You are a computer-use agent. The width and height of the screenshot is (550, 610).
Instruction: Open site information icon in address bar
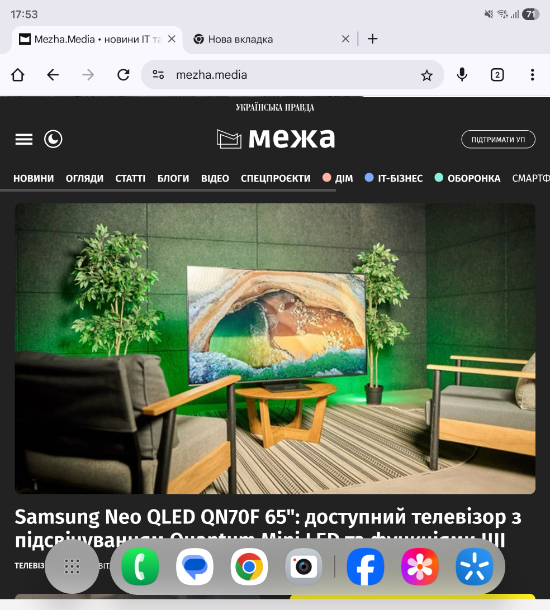(x=158, y=75)
